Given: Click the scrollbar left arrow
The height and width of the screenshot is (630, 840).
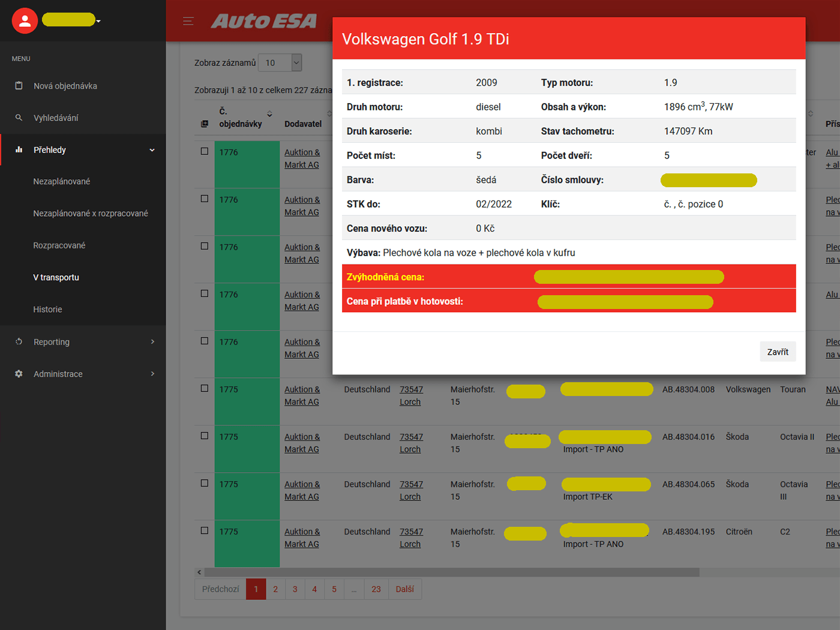Looking at the screenshot, I should click(x=199, y=572).
